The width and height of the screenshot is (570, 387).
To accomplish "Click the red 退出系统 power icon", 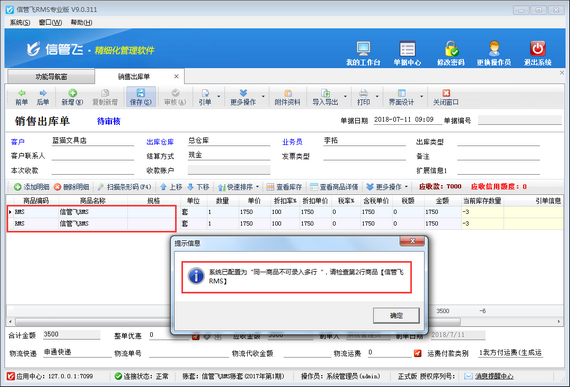I will (x=538, y=48).
